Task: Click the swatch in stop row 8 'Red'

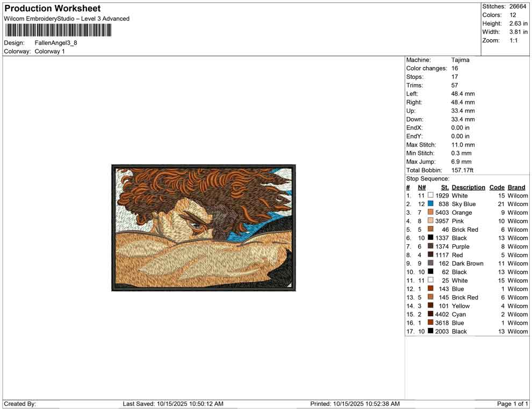Action: pos(430,254)
